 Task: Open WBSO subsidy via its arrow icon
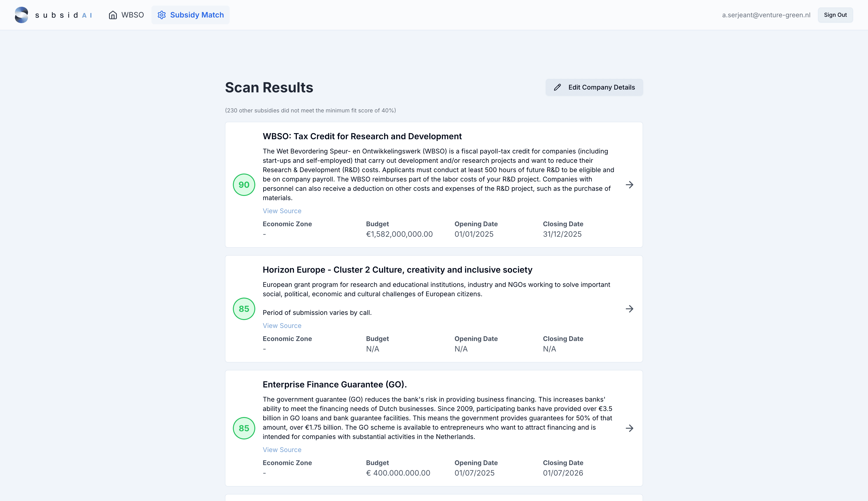629,185
